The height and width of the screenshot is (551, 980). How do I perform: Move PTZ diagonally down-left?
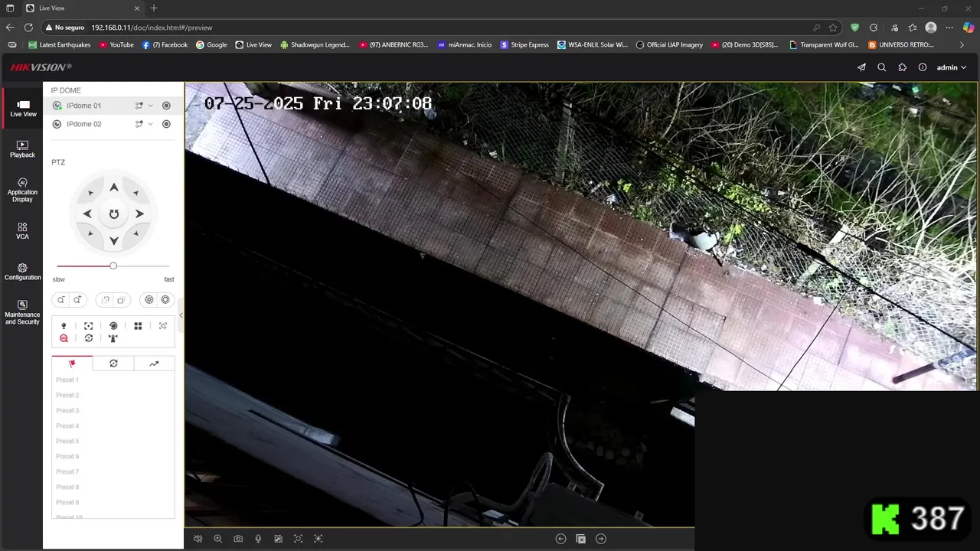click(x=91, y=233)
